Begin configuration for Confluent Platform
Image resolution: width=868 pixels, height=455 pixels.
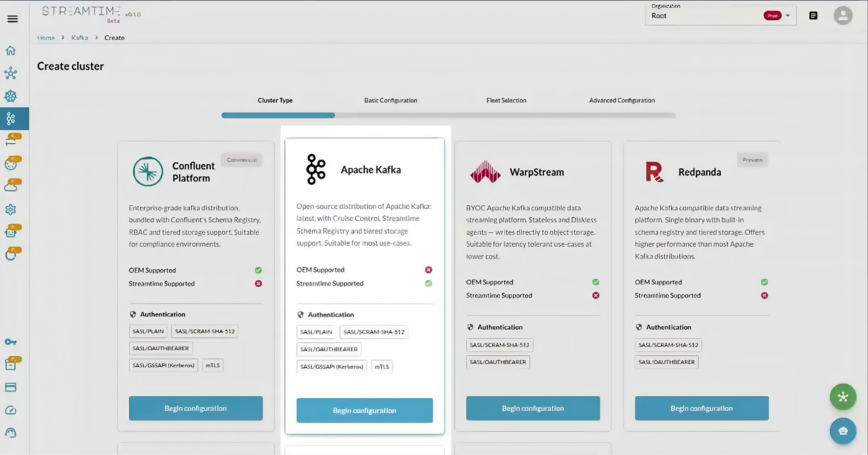click(196, 408)
